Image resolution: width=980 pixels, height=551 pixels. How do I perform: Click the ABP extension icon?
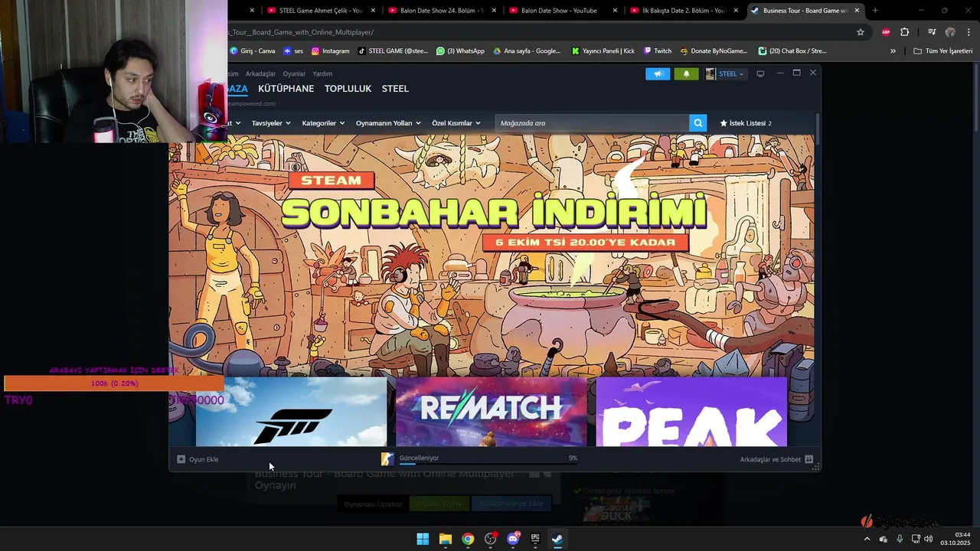coord(886,32)
